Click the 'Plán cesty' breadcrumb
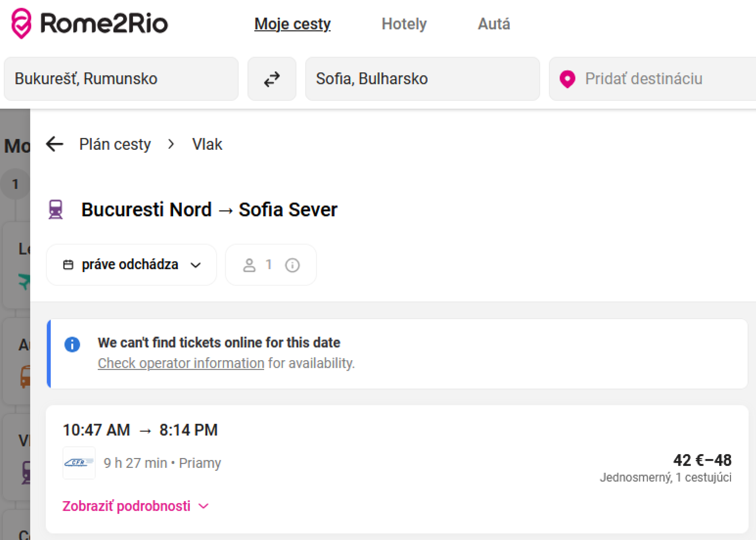 [115, 144]
